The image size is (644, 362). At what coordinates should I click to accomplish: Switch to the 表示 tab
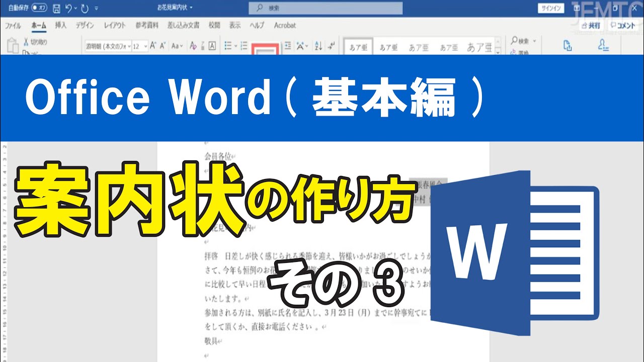pos(234,25)
